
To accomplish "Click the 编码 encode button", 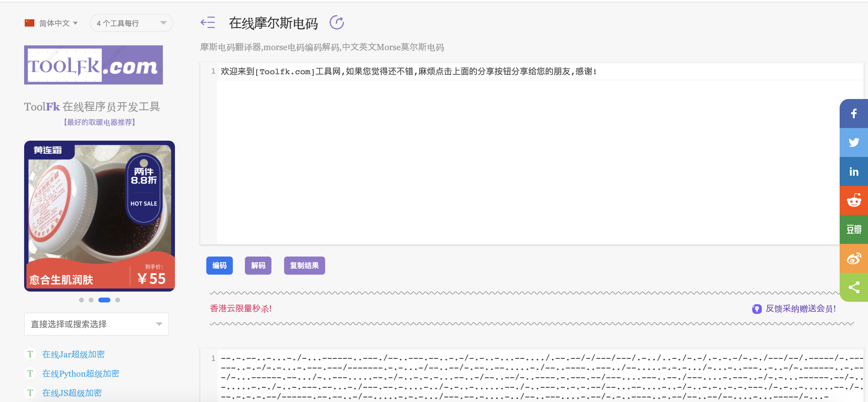I will (219, 265).
